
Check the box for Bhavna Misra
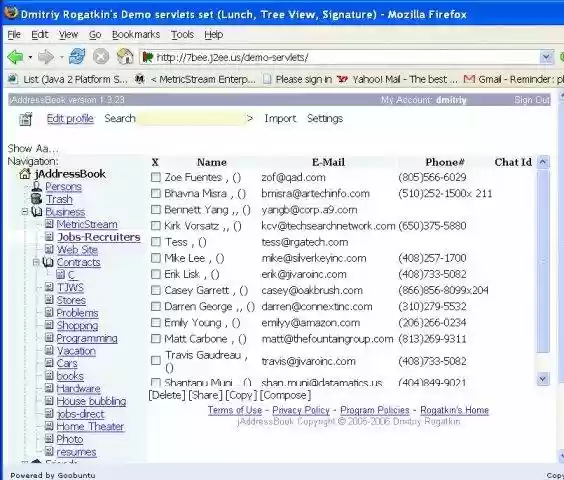[x=155, y=193]
